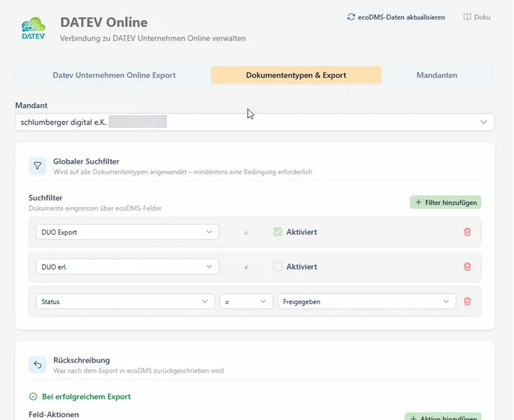This screenshot has height=420, width=514.
Task: Click the Suchfilter subheading
Action: pyautogui.click(x=46, y=198)
